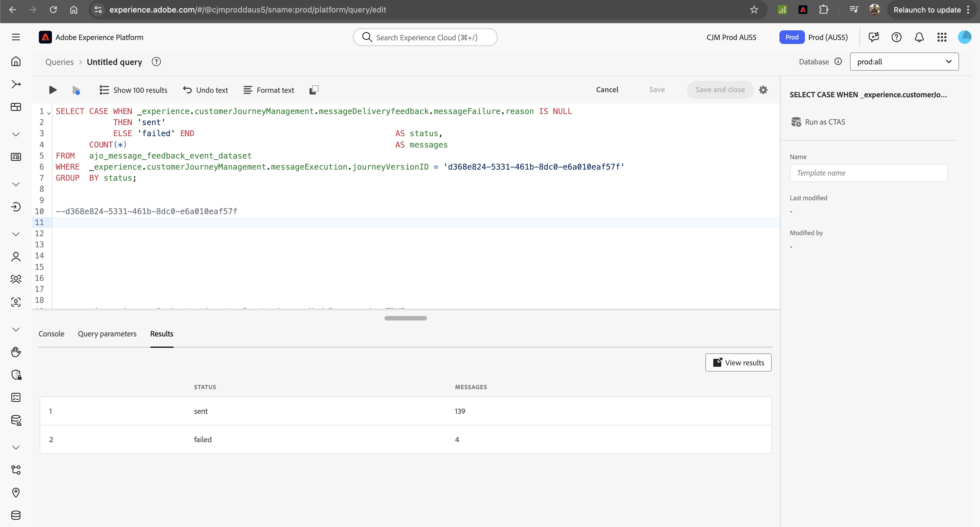Click Run as CTAS option
The width and height of the screenshot is (980, 527).
pos(818,122)
